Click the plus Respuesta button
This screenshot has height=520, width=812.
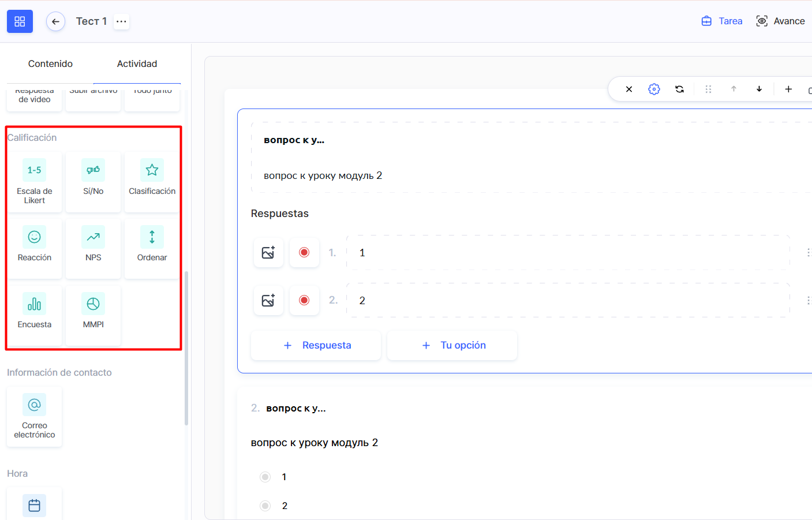316,346
